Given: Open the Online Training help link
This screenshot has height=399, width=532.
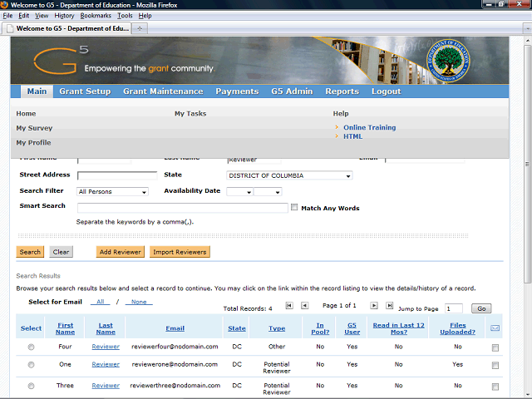Looking at the screenshot, I should (x=369, y=128).
